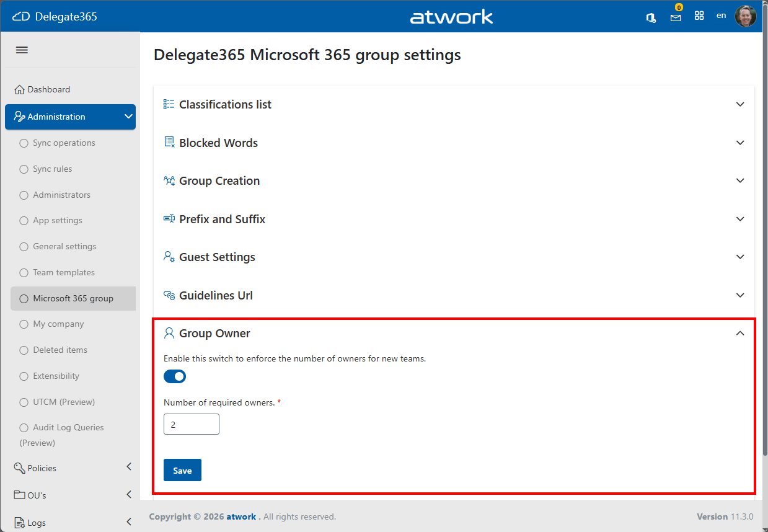This screenshot has height=532, width=768.
Task: Expand the OU's menu arrow
Action: point(129,494)
